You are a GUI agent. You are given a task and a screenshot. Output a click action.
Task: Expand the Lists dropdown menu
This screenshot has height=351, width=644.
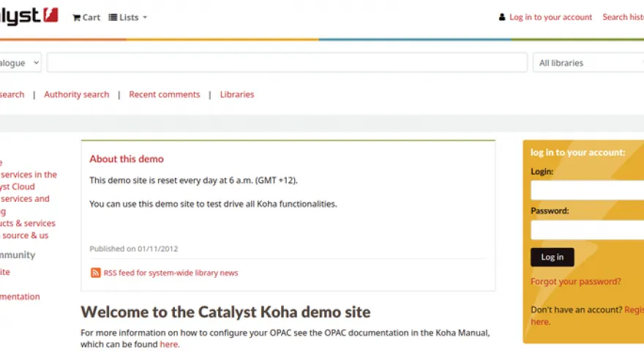tap(129, 18)
